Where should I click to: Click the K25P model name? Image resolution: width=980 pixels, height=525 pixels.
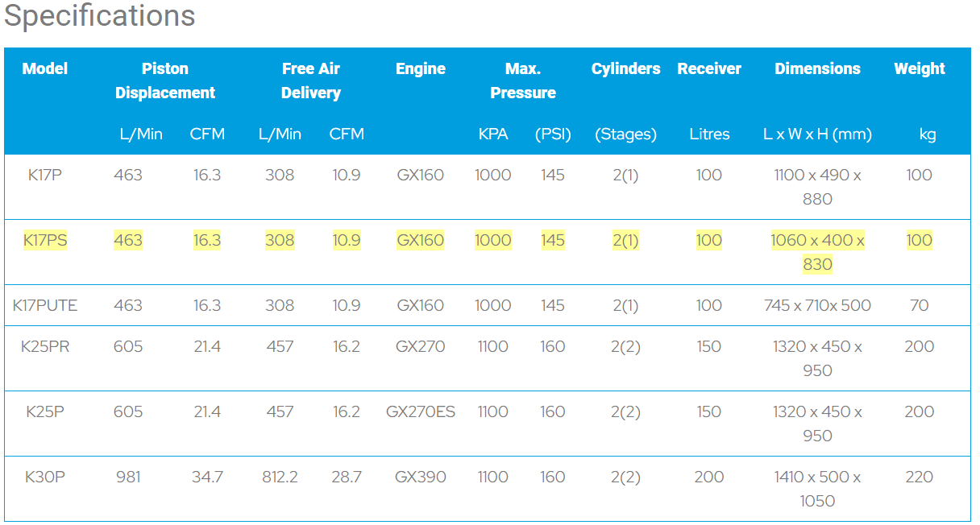point(45,411)
